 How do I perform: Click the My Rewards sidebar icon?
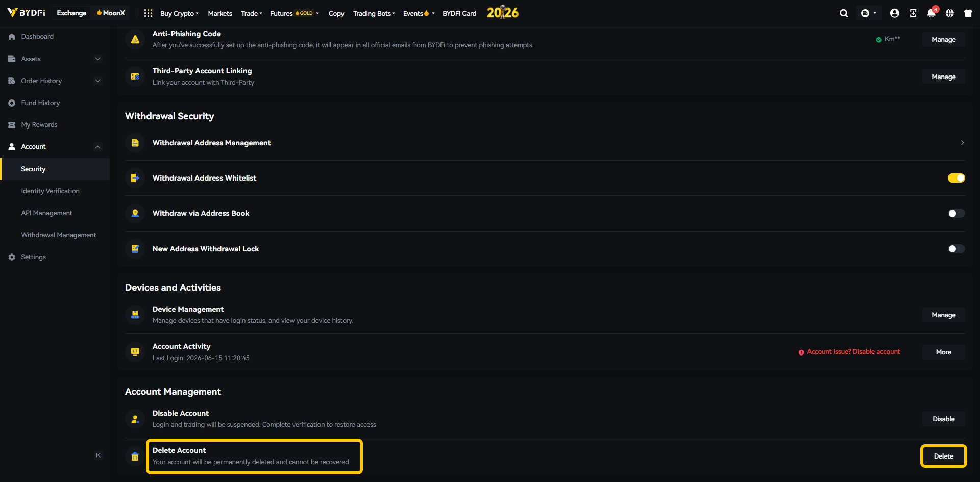tap(12, 125)
